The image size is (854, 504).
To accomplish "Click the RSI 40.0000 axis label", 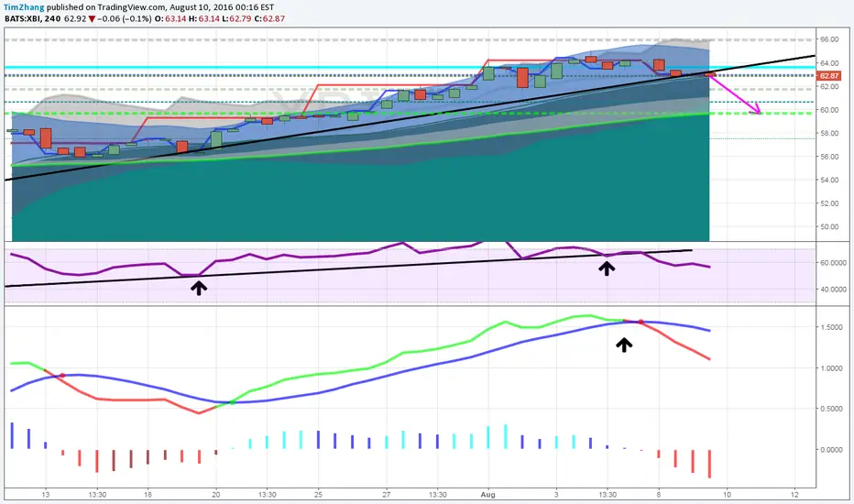I will pos(833,290).
